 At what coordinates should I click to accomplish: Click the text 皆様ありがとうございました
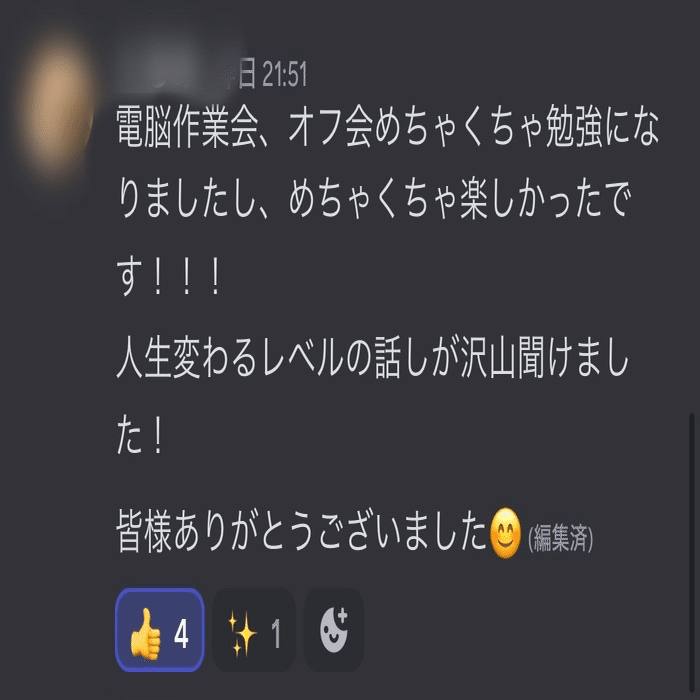pos(301,531)
